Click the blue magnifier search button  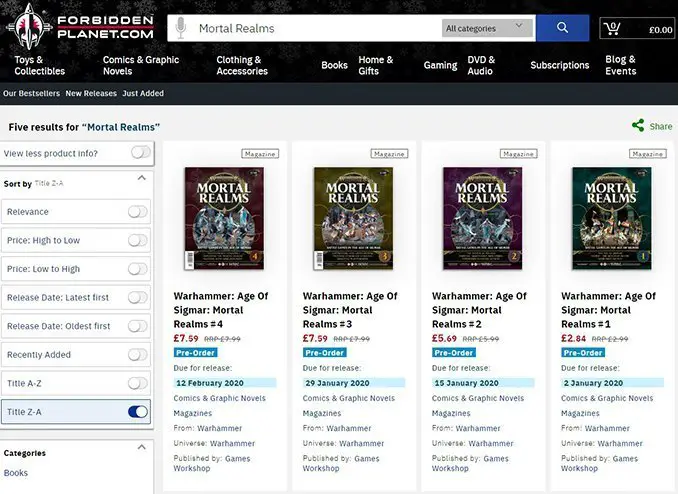click(x=562, y=28)
